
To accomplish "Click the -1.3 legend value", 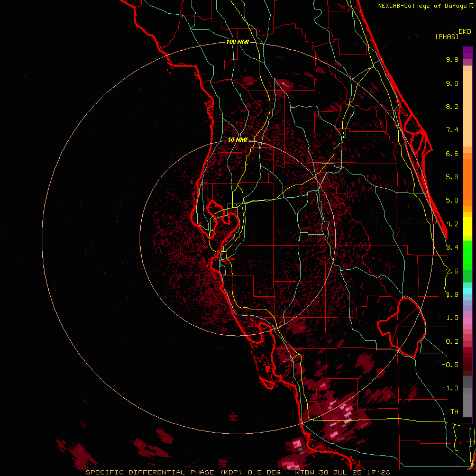I will coord(450,388).
